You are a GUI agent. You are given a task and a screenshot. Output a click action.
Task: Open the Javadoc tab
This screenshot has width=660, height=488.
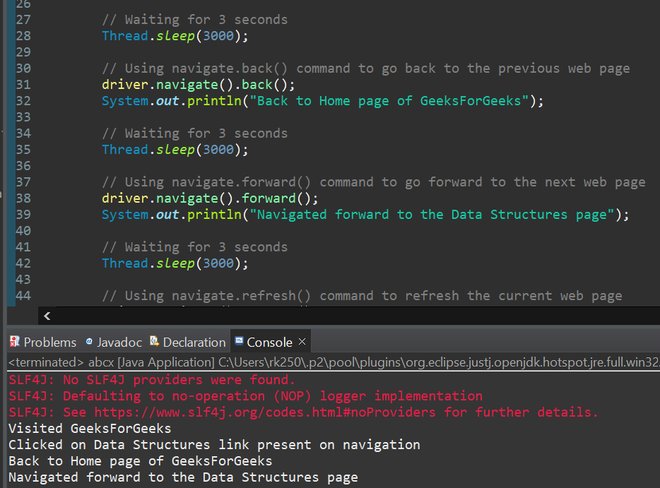tap(119, 342)
